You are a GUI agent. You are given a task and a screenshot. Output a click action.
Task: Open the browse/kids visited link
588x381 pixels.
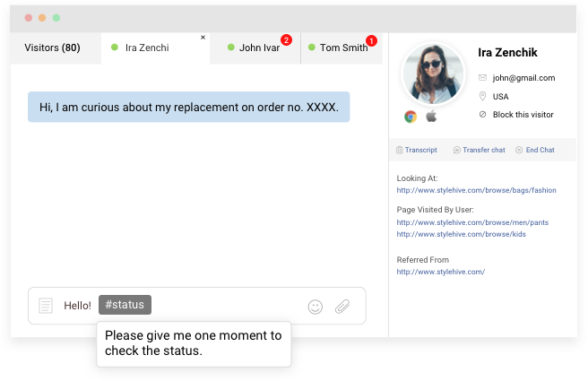461,234
